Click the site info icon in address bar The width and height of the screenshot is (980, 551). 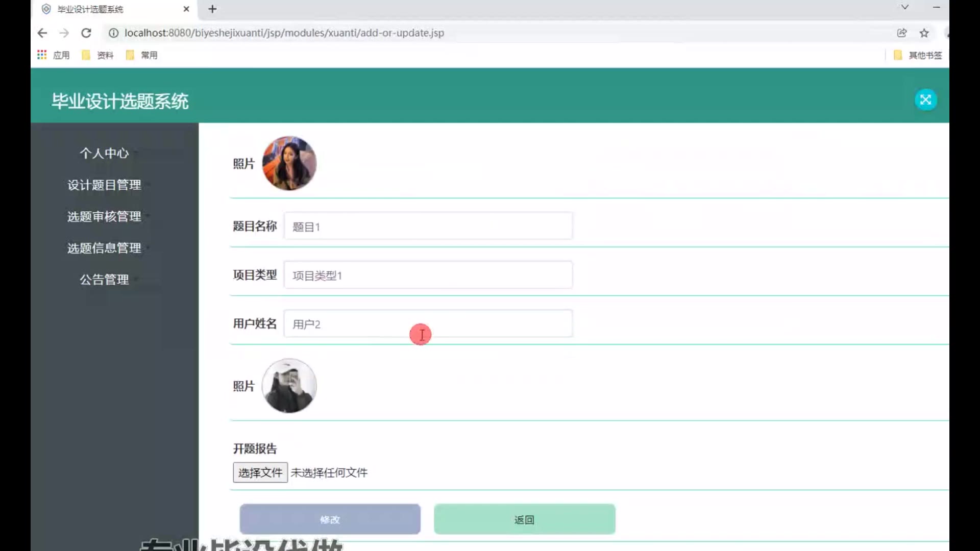point(113,33)
